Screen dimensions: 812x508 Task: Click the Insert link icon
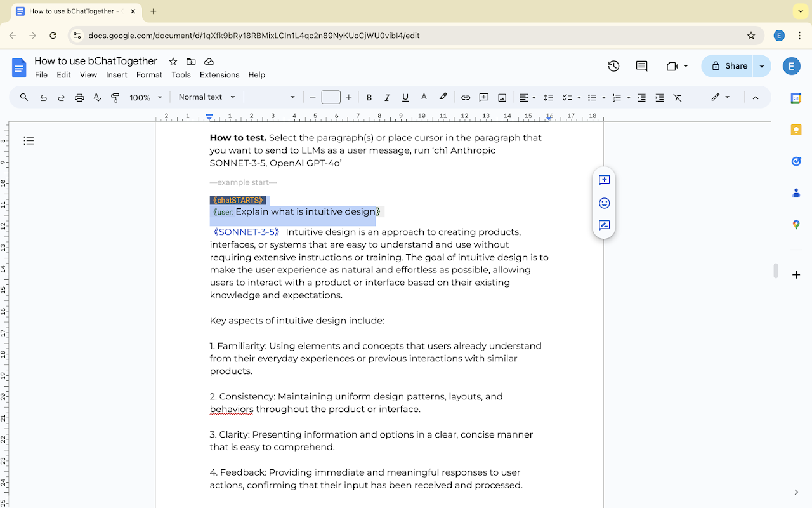tap(466, 97)
